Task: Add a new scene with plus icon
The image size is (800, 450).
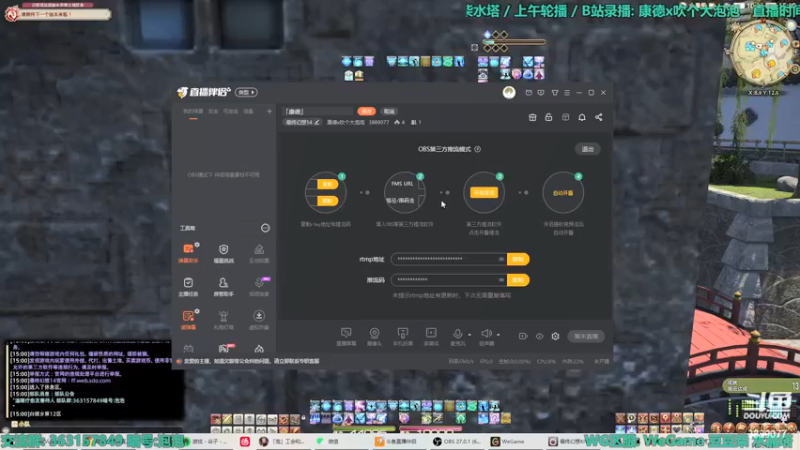Action: pyautogui.click(x=269, y=111)
